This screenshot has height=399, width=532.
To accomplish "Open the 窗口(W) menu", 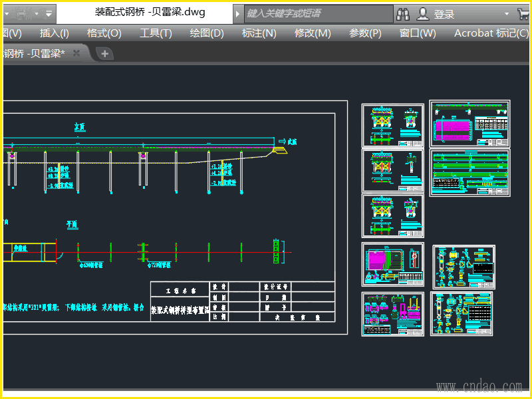I will coord(418,33).
